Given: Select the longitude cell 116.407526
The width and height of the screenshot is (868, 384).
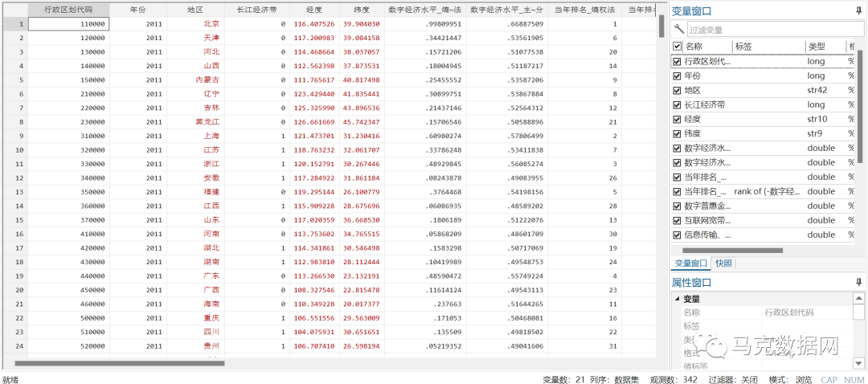Looking at the screenshot, I should pyautogui.click(x=314, y=24).
